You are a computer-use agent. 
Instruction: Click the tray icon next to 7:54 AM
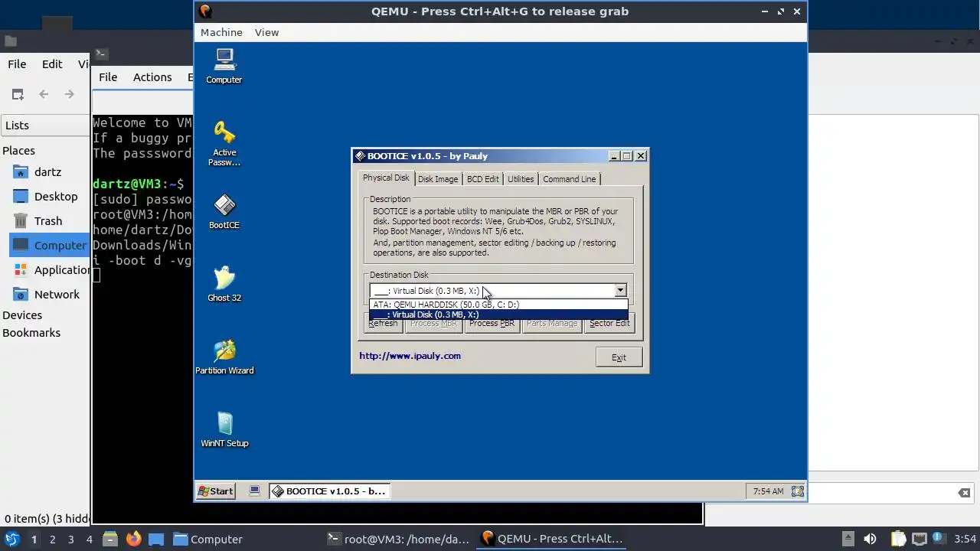(x=797, y=491)
